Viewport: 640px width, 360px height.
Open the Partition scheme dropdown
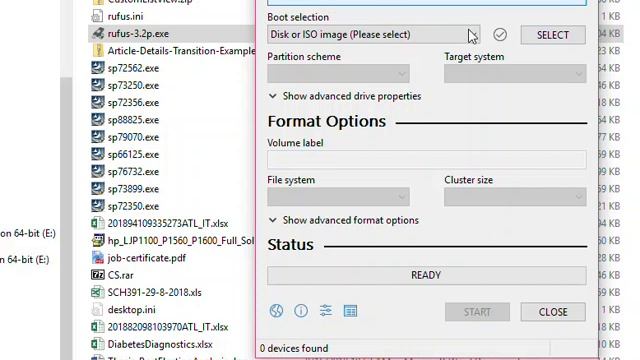click(x=338, y=74)
